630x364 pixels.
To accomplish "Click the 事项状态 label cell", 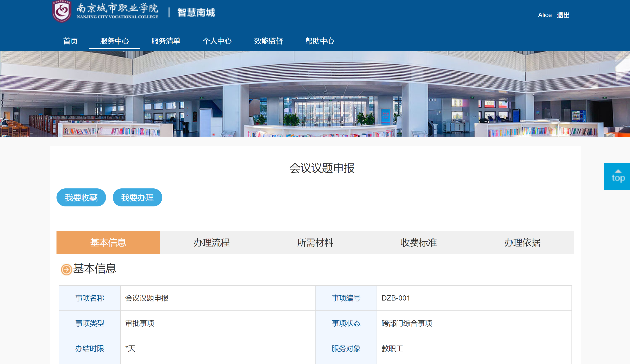I will tap(346, 323).
